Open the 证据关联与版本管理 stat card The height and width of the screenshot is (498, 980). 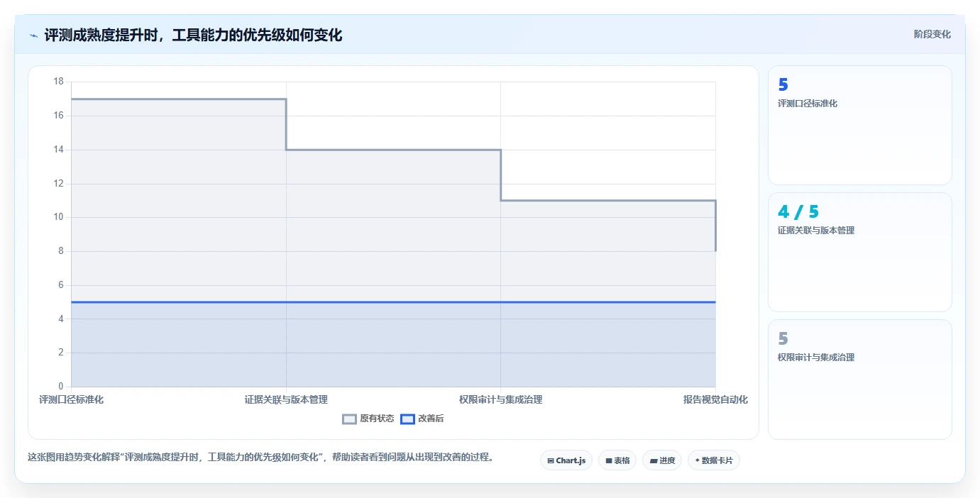[859, 252]
